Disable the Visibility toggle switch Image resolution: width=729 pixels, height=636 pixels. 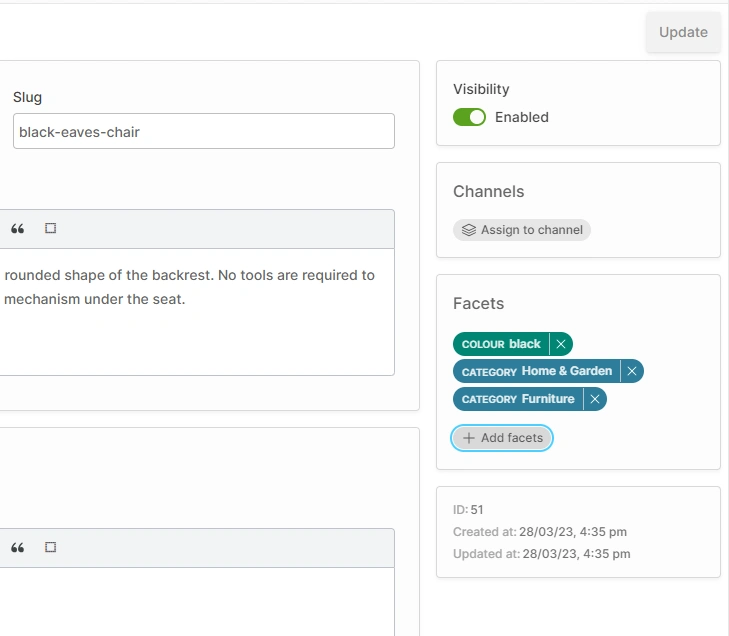point(469,117)
